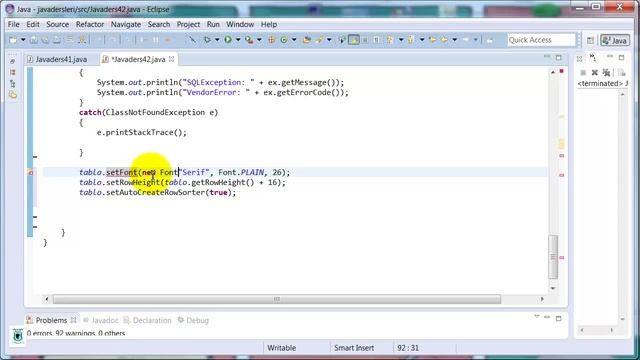
Task: Click the catch(ClassNotFoundException e) line
Action: click(x=149, y=112)
